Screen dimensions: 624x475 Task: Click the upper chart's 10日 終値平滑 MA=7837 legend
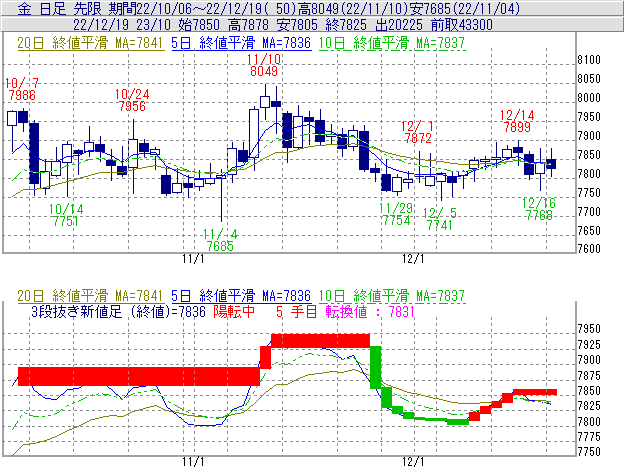click(392, 43)
